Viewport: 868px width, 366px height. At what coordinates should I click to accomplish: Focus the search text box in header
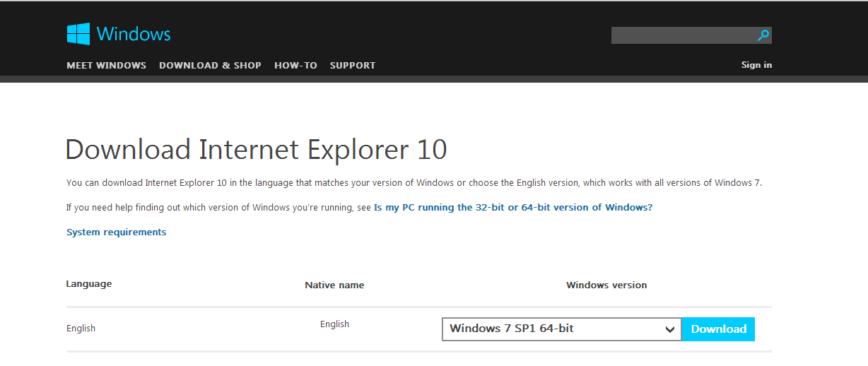point(682,35)
